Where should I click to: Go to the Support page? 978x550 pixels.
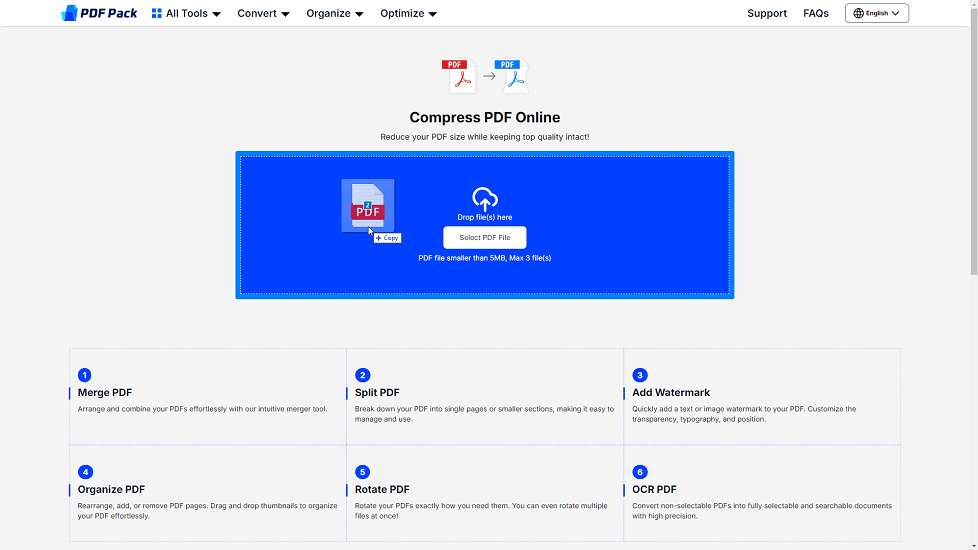[767, 14]
